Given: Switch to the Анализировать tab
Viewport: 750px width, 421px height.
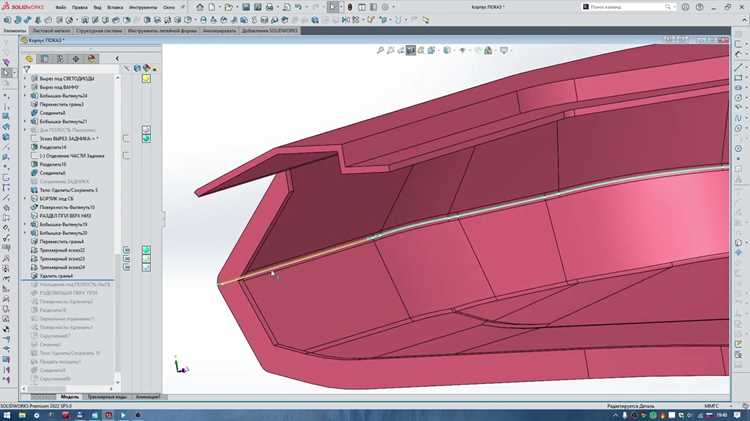Looking at the screenshot, I should [x=219, y=31].
